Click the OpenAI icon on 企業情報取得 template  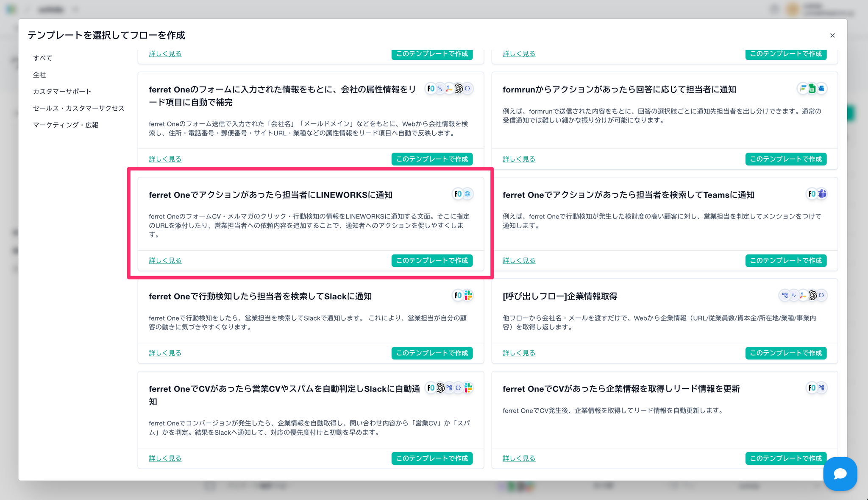point(812,296)
